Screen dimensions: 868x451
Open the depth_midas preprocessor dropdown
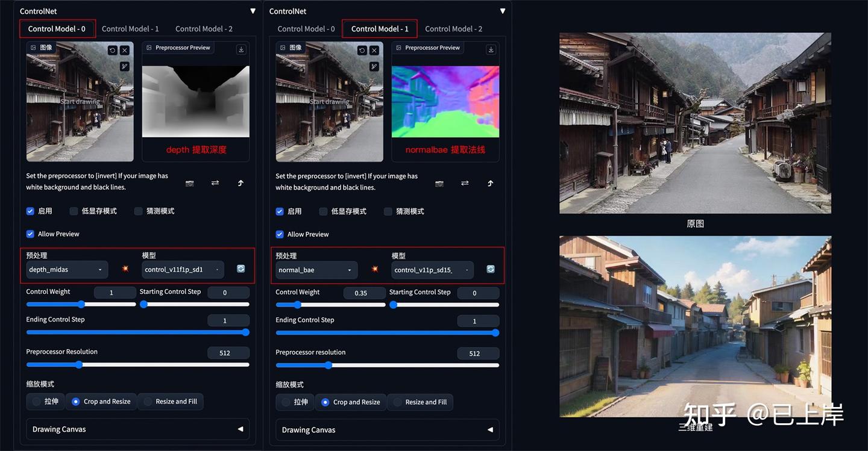[66, 269]
